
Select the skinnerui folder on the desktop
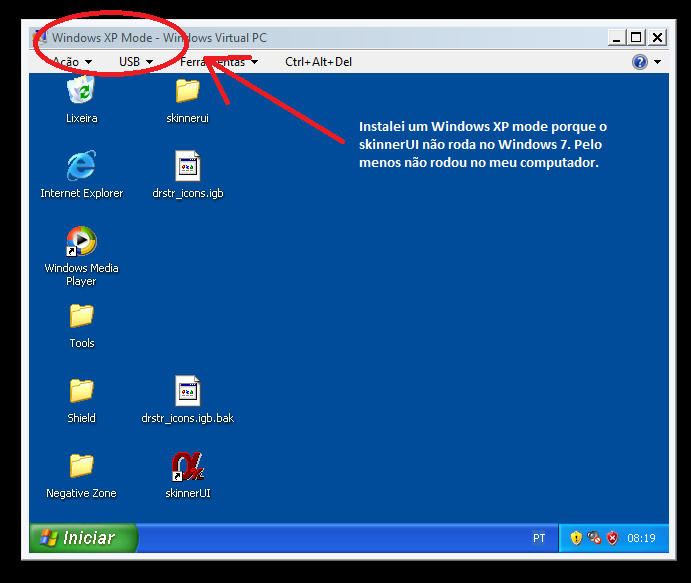click(188, 90)
